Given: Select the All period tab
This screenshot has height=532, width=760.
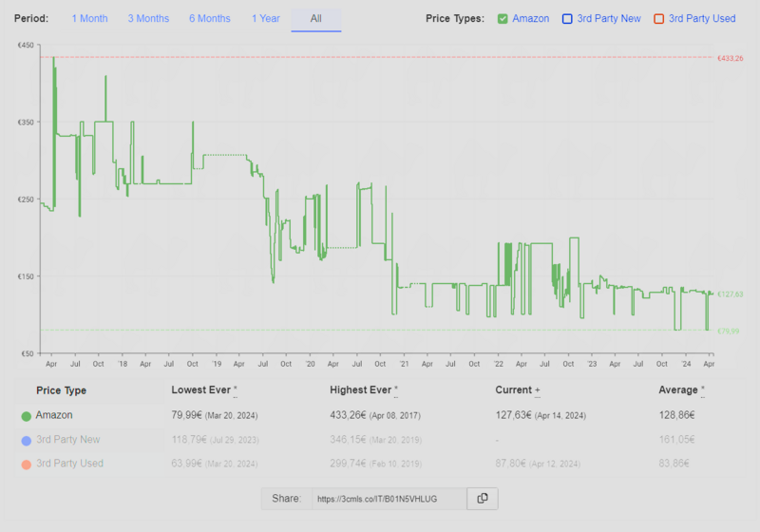Looking at the screenshot, I should click(315, 18).
